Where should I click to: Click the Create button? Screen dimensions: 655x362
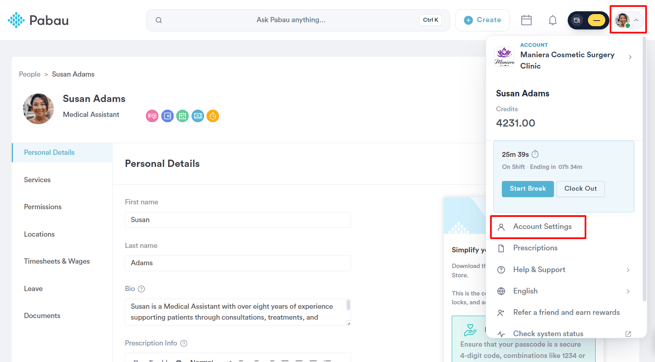[482, 20]
